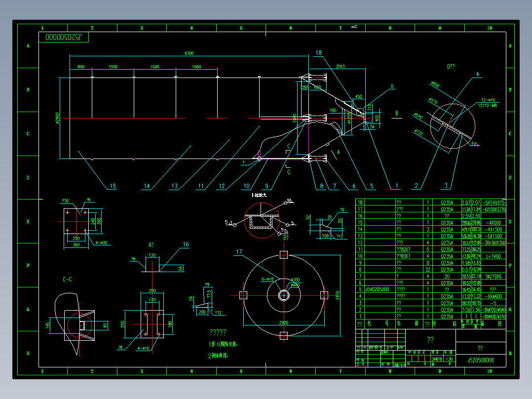
Task: Select the J540205000 code in parts list row 5
Action: coord(377,289)
